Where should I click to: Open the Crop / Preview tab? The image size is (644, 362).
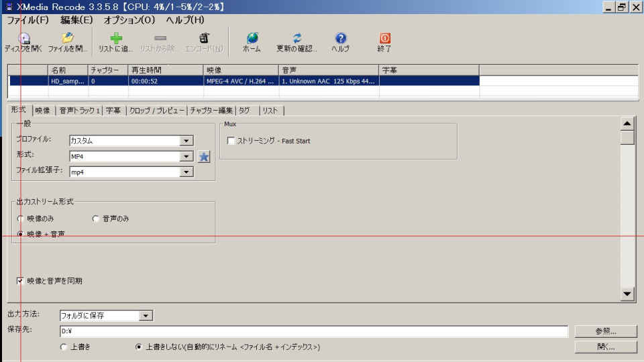tap(157, 111)
